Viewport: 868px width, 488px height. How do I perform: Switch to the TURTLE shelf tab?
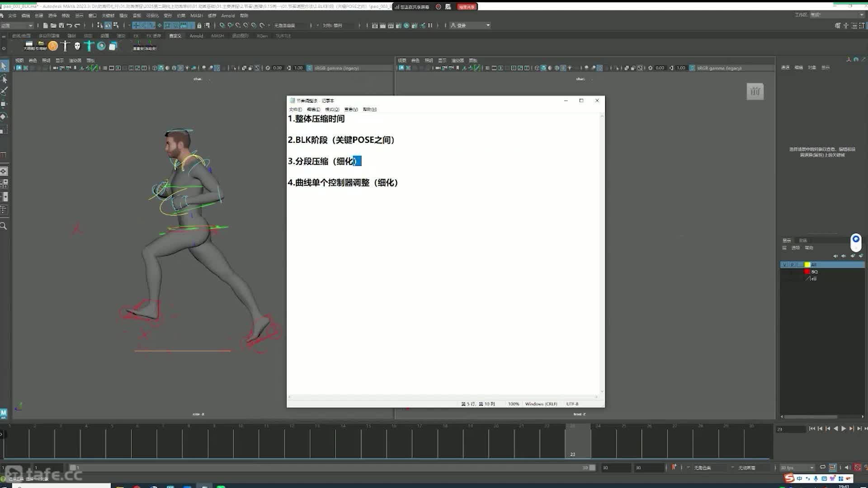[283, 36]
